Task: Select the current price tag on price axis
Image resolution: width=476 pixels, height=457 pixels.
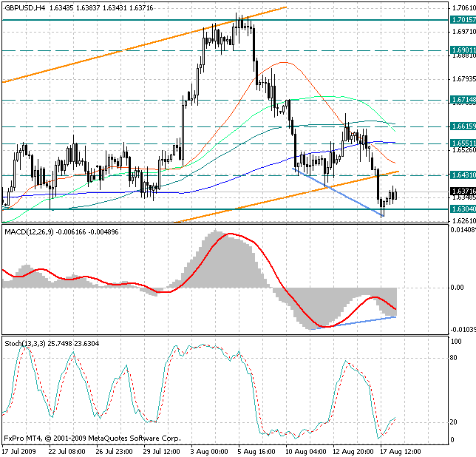Action: tap(461, 191)
